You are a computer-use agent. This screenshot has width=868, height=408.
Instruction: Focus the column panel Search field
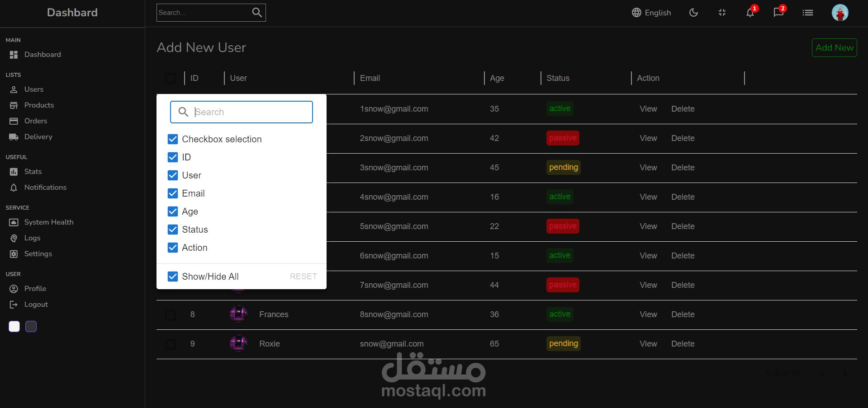pyautogui.click(x=242, y=112)
